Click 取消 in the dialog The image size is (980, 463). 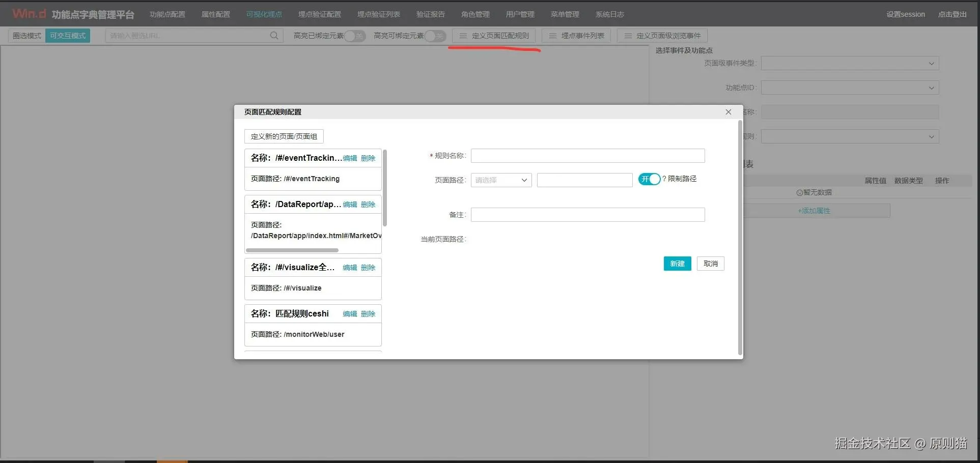click(711, 264)
